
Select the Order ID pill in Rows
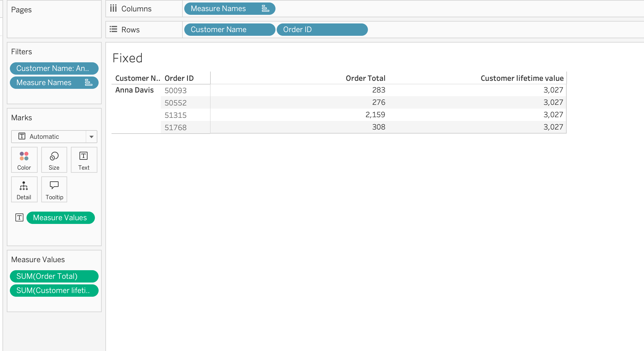(x=322, y=30)
